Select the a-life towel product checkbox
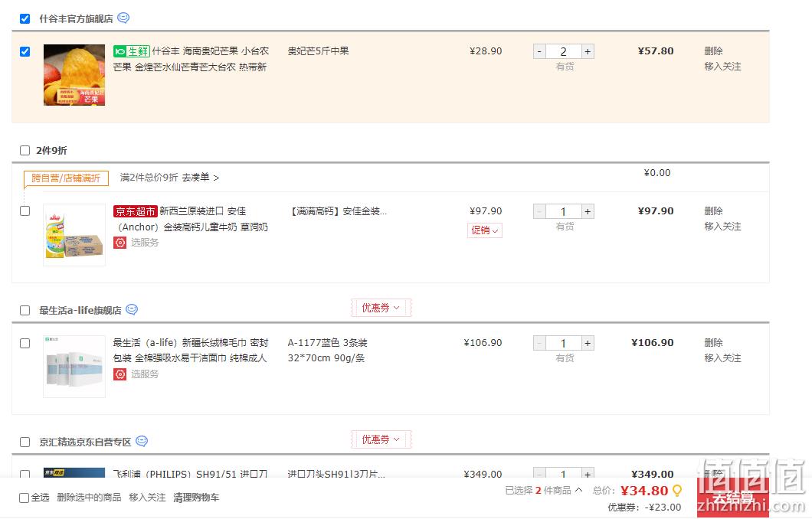Image resolution: width=812 pixels, height=519 pixels. [x=25, y=343]
